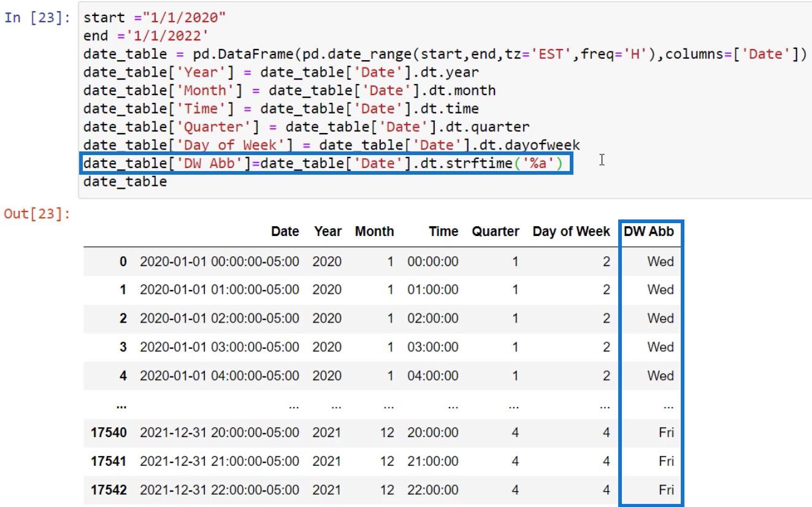Click the date_table['Quarter'] code line

306,128
